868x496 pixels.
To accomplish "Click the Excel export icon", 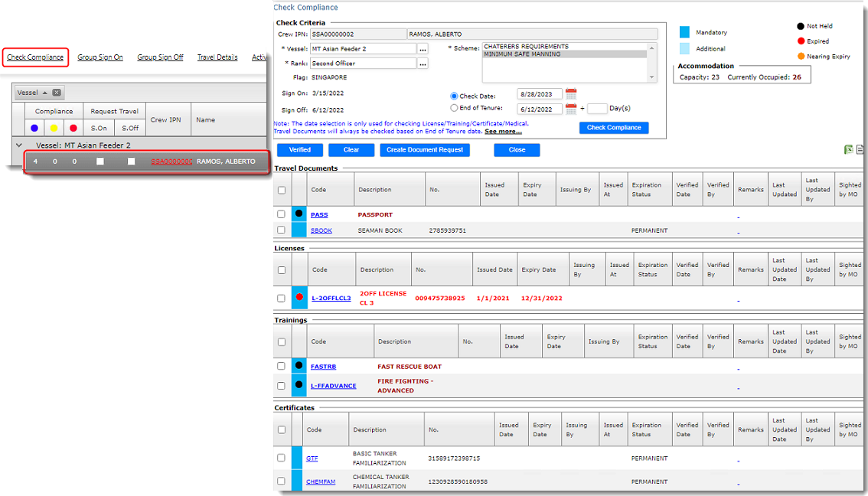I will point(849,150).
